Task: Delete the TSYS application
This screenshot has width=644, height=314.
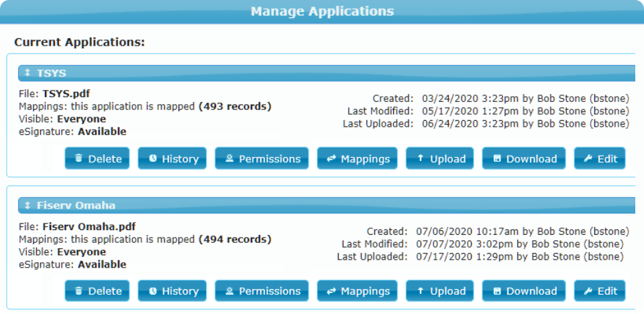Action: [x=97, y=158]
